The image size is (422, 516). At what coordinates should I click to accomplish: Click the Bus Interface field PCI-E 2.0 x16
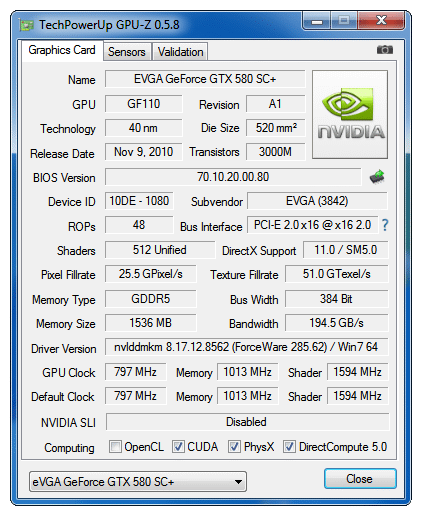[x=313, y=225]
